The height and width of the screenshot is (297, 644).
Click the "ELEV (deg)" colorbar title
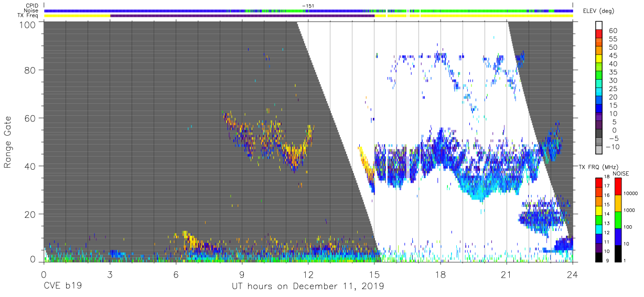pos(598,10)
